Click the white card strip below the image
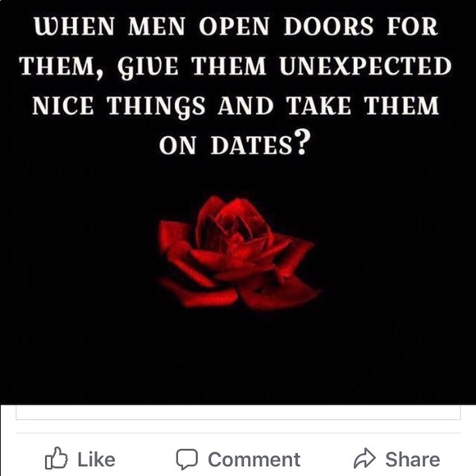This screenshot has width=476, height=476. (238, 412)
